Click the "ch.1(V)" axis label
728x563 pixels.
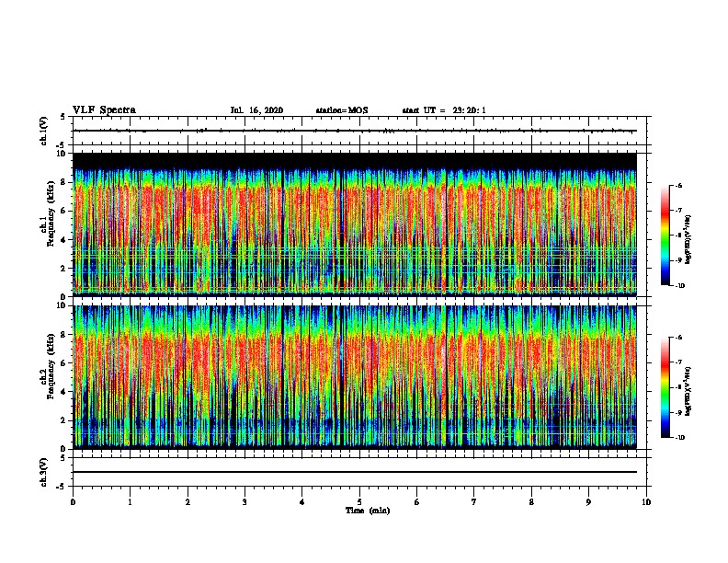coord(43,131)
